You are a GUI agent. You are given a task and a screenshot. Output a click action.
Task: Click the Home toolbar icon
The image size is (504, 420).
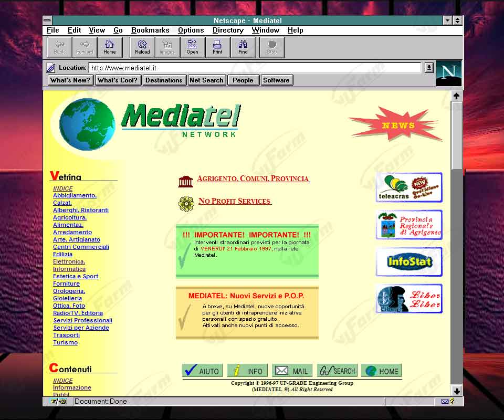click(110, 47)
